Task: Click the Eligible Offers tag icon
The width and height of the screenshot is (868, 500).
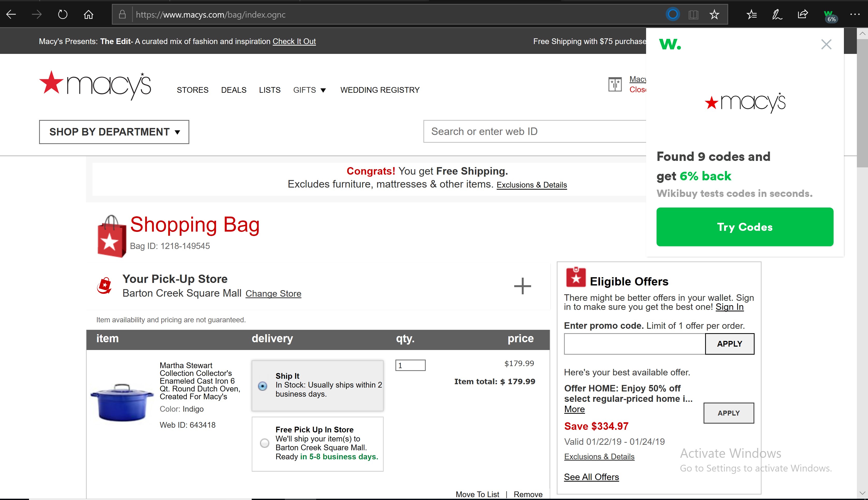Action: (576, 277)
